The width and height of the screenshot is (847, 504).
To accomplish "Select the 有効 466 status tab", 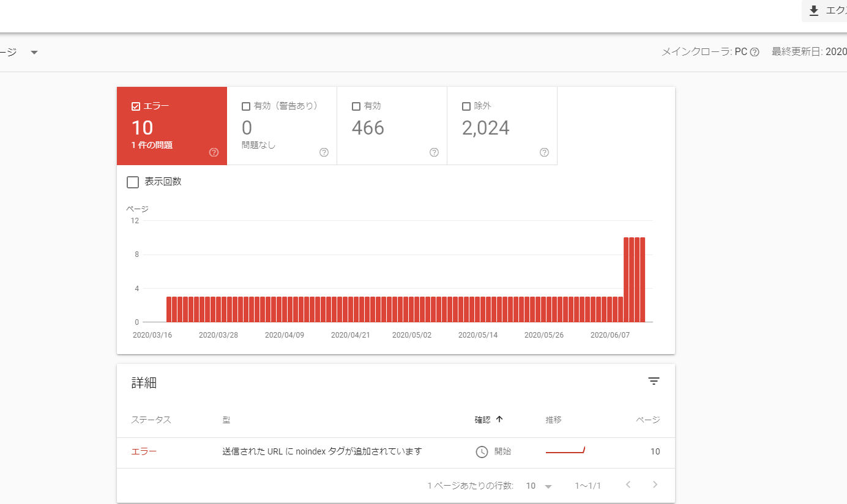I will pos(392,126).
